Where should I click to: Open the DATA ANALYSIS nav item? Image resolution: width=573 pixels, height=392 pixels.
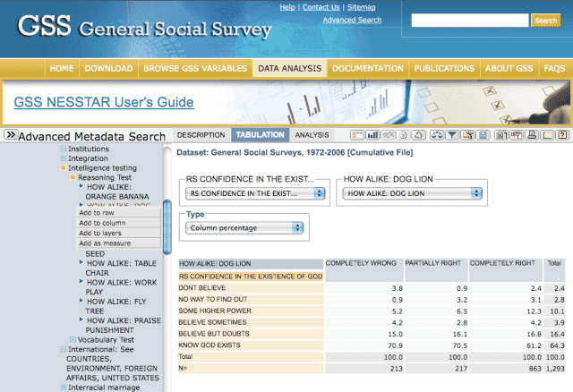click(290, 68)
